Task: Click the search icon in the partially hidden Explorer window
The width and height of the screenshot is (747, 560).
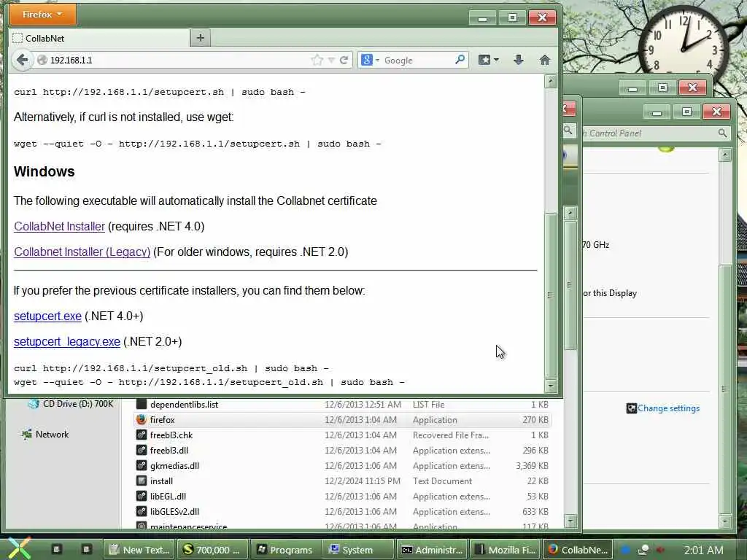Action: click(x=568, y=130)
